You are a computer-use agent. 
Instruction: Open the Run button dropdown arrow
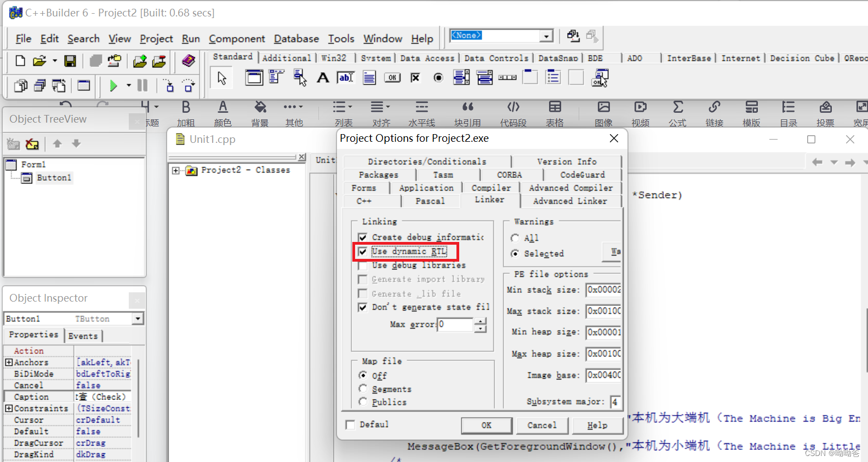[x=128, y=85]
